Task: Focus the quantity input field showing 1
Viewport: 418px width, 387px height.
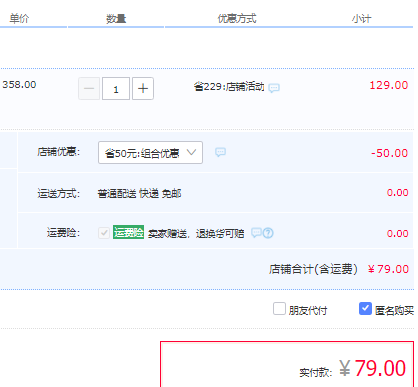Action: point(116,89)
